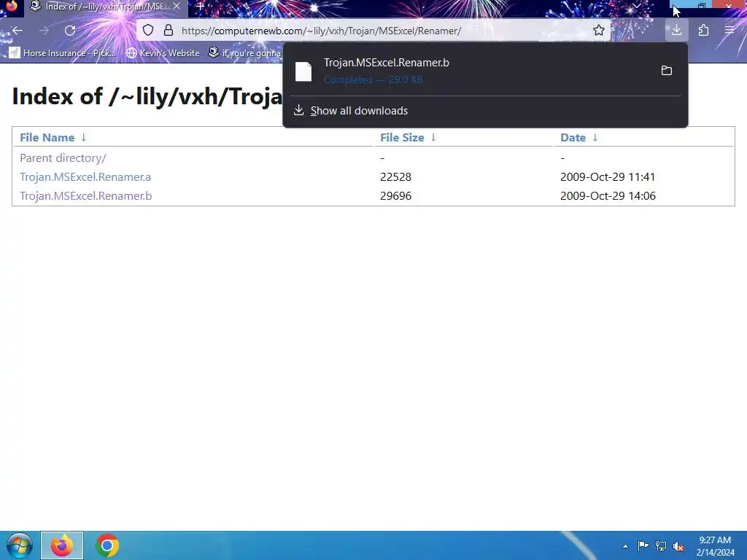Open the list all tabs chevron
The image size is (747, 560).
636,6
